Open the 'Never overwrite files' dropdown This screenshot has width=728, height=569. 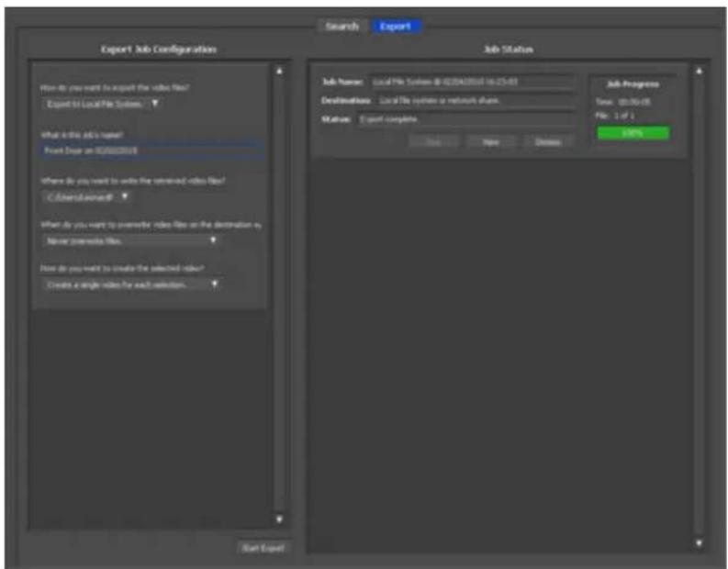coord(130,240)
